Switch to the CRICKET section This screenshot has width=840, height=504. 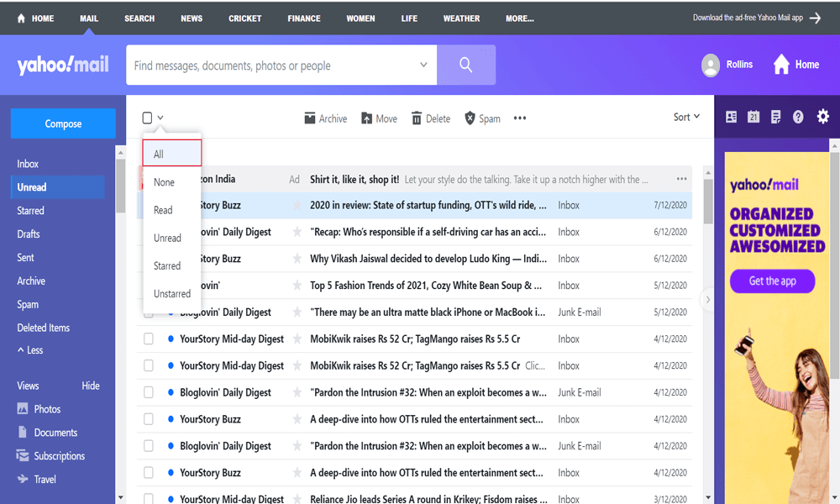point(244,18)
